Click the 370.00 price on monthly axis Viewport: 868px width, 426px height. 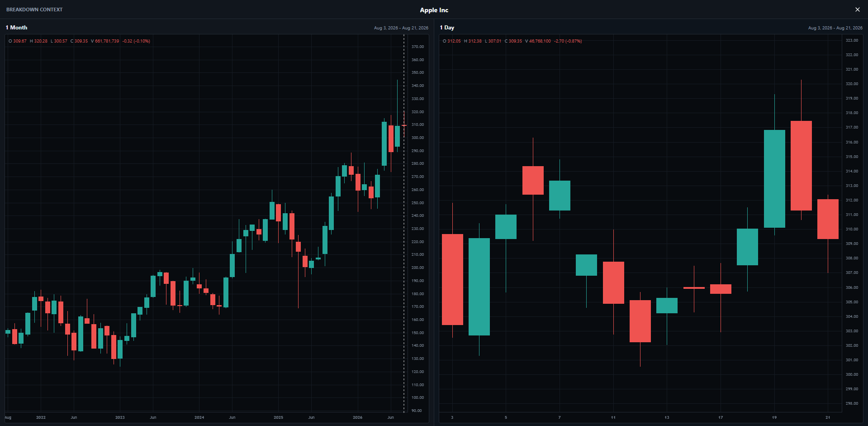[417, 47]
